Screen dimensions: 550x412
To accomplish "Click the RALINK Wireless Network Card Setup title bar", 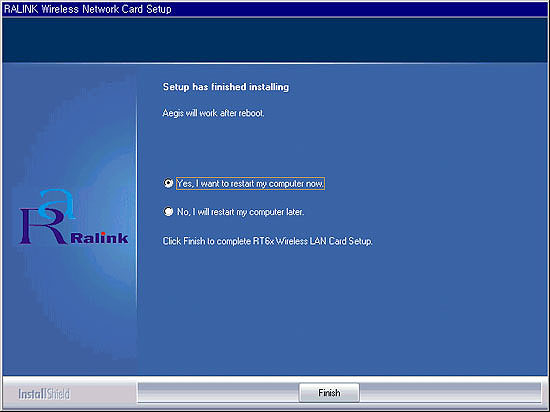I will [275, 9].
